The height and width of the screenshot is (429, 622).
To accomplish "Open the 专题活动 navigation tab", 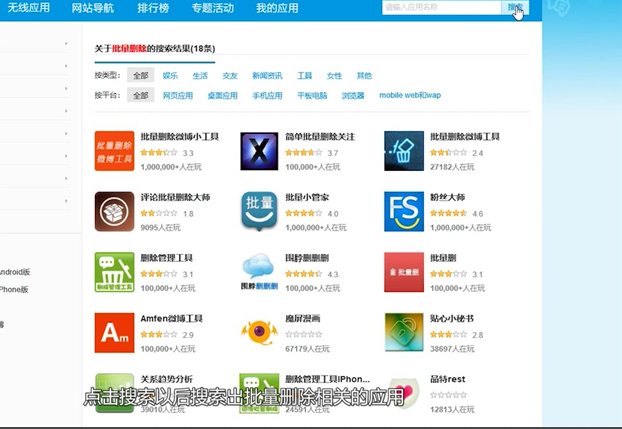I will pos(213,8).
